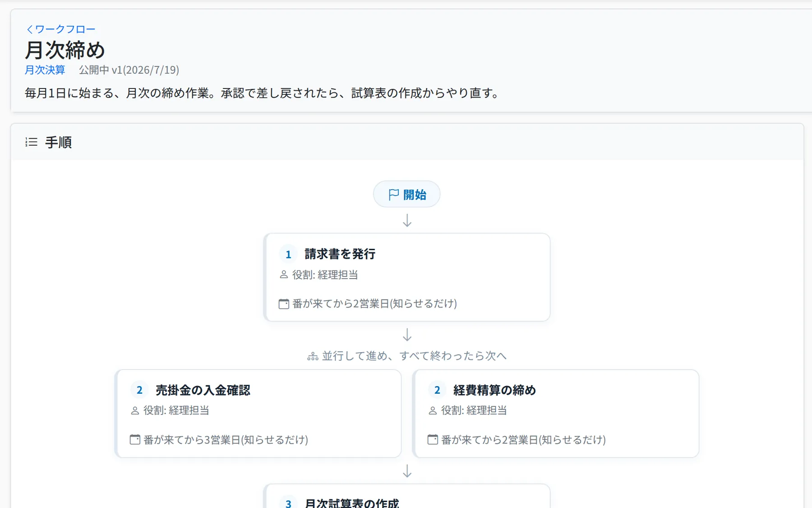Click calendar icon in 請求書を発行 card
The height and width of the screenshot is (508, 812).
pyautogui.click(x=284, y=303)
